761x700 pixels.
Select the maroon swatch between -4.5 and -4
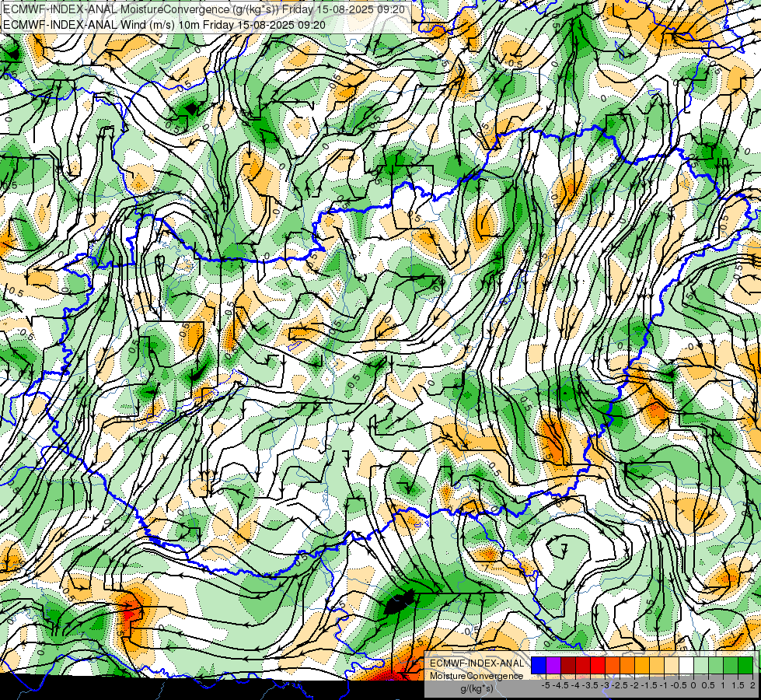pyautogui.click(x=568, y=666)
